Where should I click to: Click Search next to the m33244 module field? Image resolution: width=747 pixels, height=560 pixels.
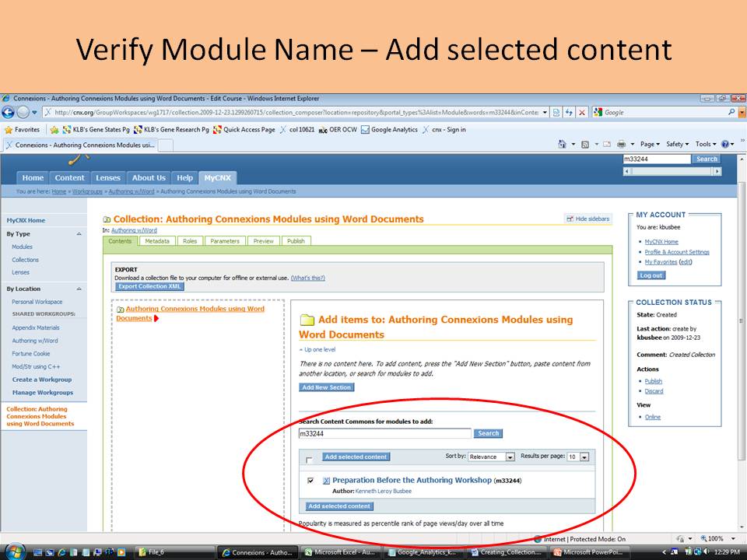tap(489, 433)
